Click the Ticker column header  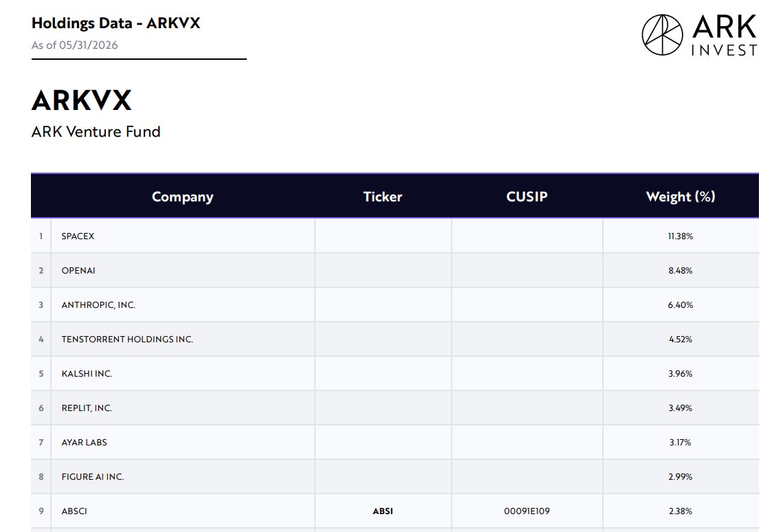coord(382,197)
